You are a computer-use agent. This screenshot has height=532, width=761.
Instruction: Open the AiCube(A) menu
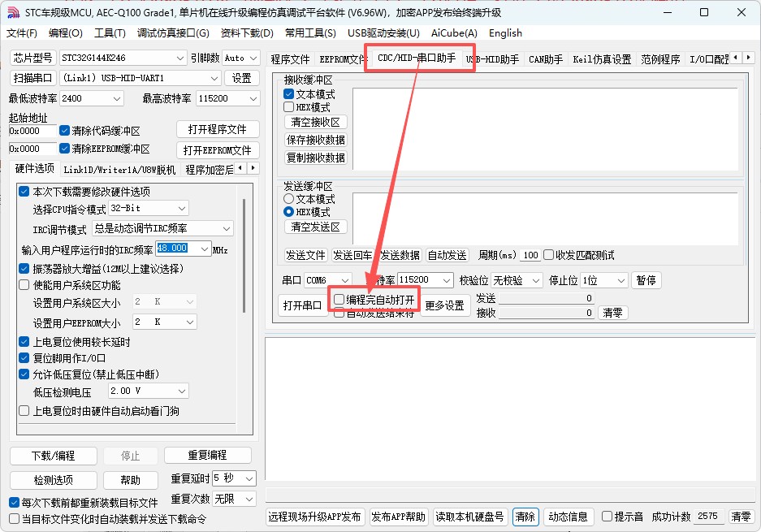coord(454,33)
